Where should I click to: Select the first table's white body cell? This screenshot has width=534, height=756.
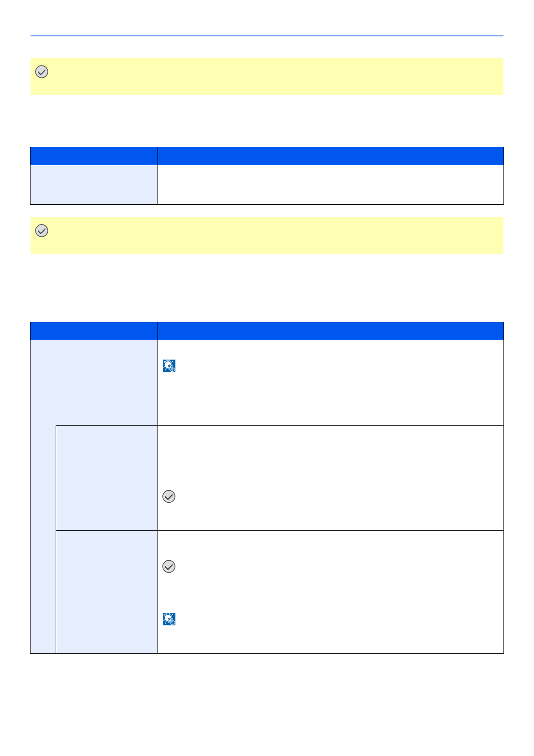[330, 185]
